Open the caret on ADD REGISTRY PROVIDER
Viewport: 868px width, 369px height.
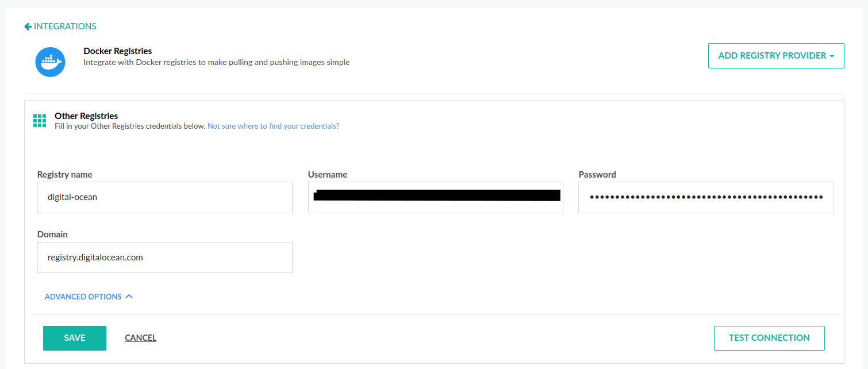tap(832, 56)
